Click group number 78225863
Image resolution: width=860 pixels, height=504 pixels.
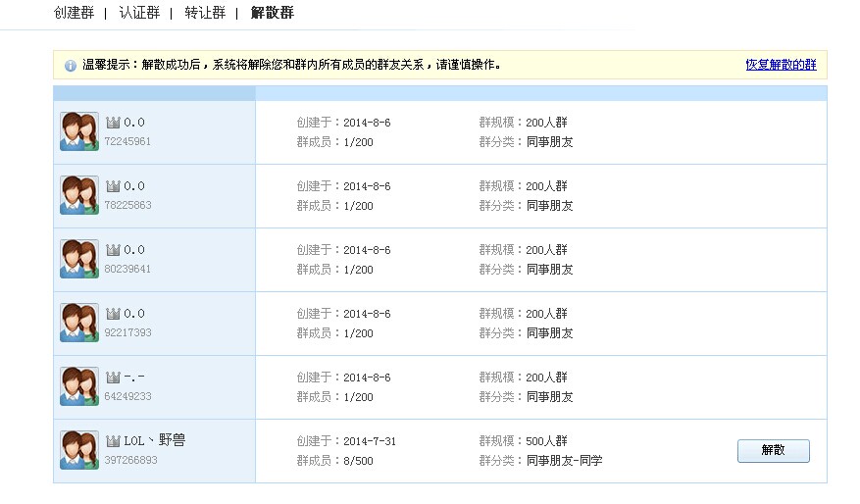127,205
